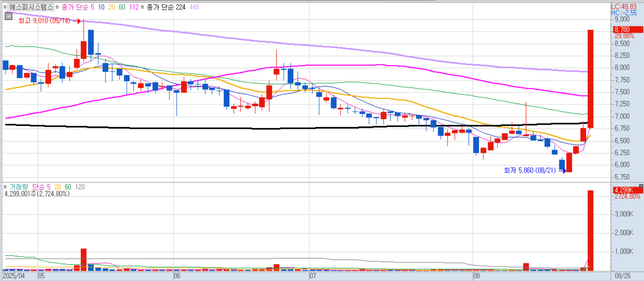Click the 08 month axis label
This screenshot has height=281, width=644.
click(477, 276)
